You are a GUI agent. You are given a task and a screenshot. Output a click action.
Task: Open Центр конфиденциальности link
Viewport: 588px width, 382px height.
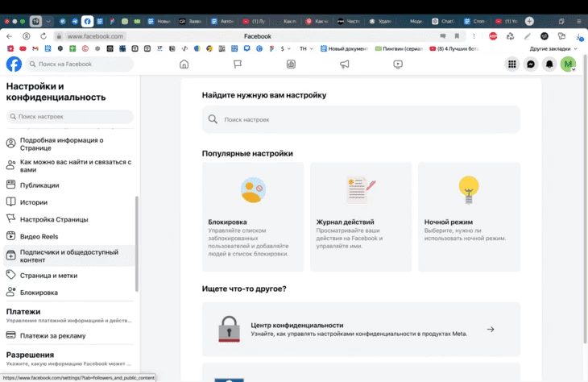(x=361, y=329)
